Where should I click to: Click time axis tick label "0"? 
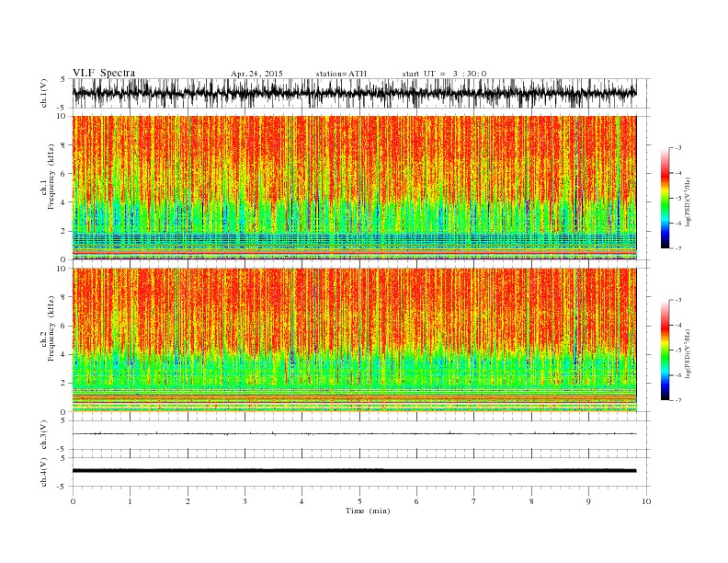point(73,501)
